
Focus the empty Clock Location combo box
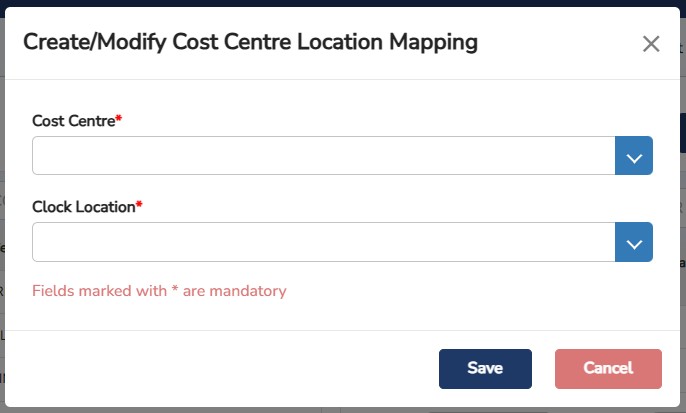tap(324, 243)
